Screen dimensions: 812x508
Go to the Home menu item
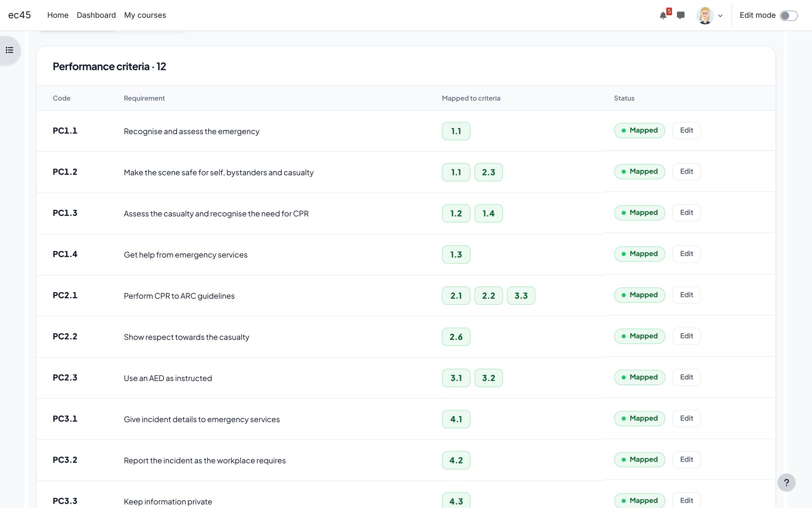point(58,15)
